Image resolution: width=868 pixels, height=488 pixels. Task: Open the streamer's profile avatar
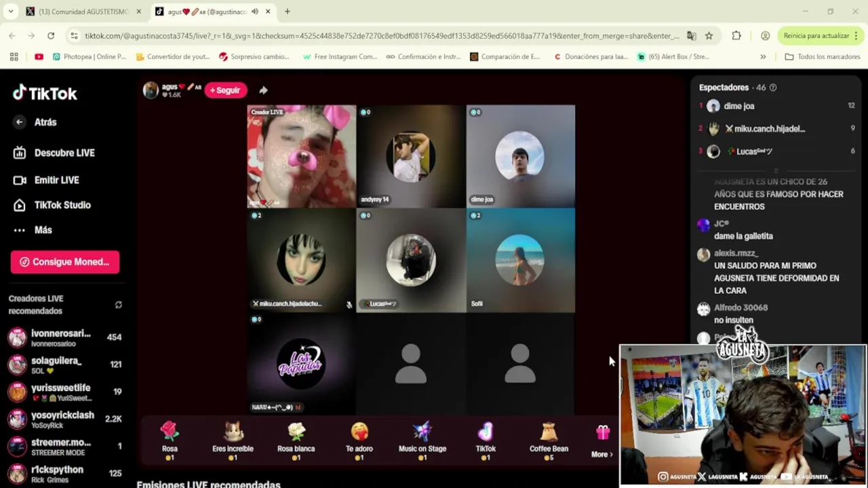(151, 89)
